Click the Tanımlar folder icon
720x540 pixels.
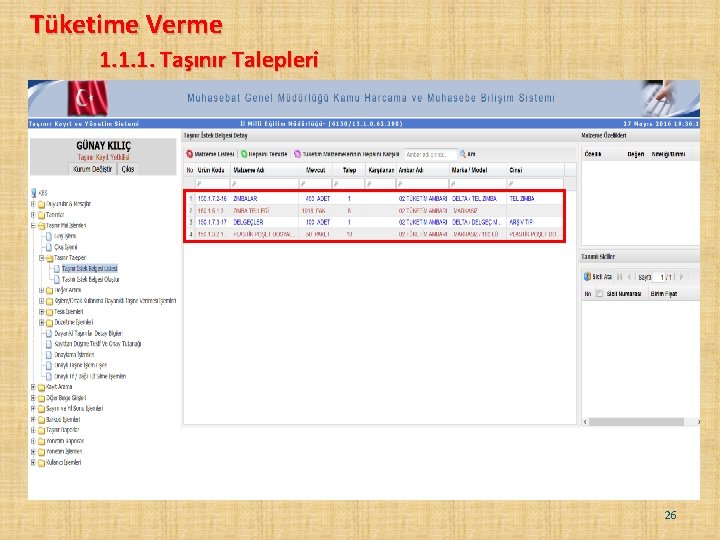pos(41,215)
